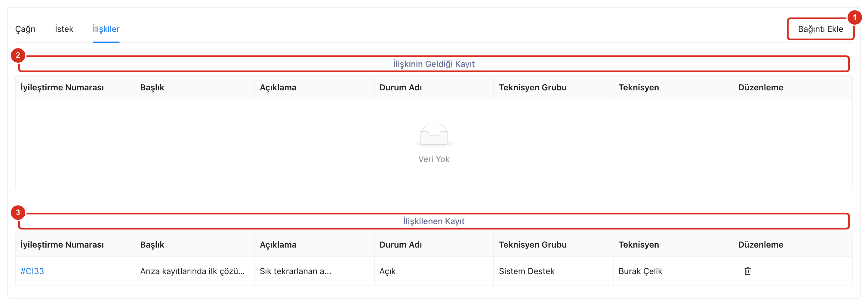Image resolution: width=868 pixels, height=306 pixels.
Task: Switch to the Çağrı tab
Action: (x=25, y=29)
